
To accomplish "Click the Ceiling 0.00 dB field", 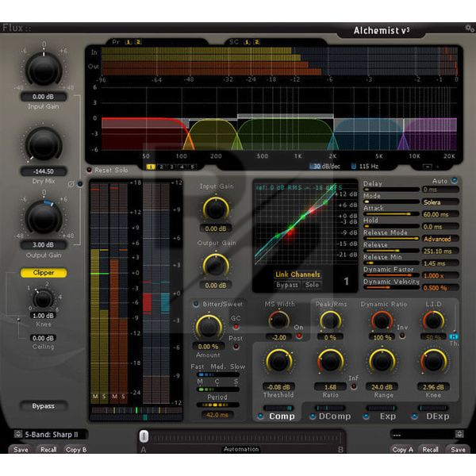I will coord(43,338).
